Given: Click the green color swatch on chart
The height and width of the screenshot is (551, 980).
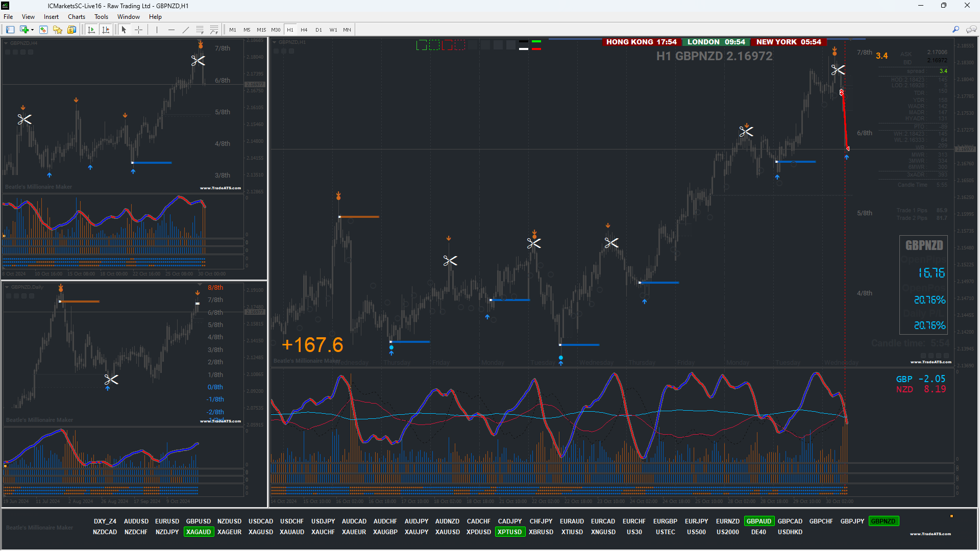Looking at the screenshot, I should [x=536, y=42].
